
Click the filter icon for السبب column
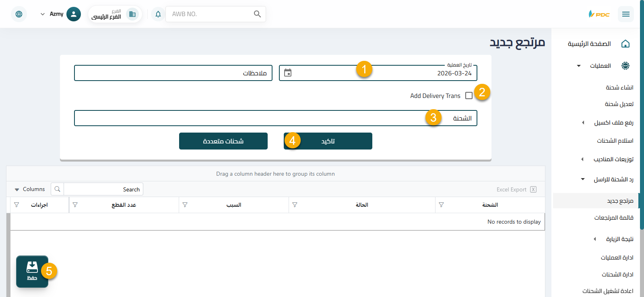(185, 205)
